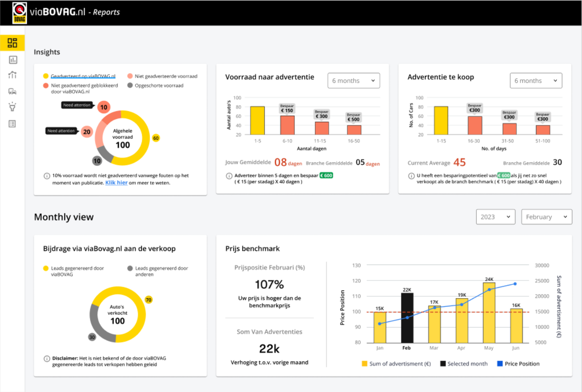
Task: Click info icon beside Adverteer binnen 5 dagen
Action: 229,176
